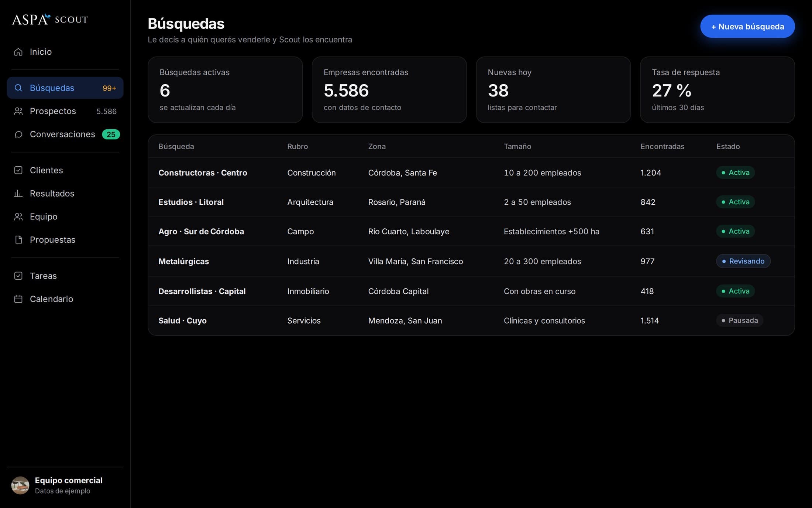Image resolution: width=812 pixels, height=508 pixels.
Task: Sort by the Encontradas column header
Action: [x=662, y=147]
